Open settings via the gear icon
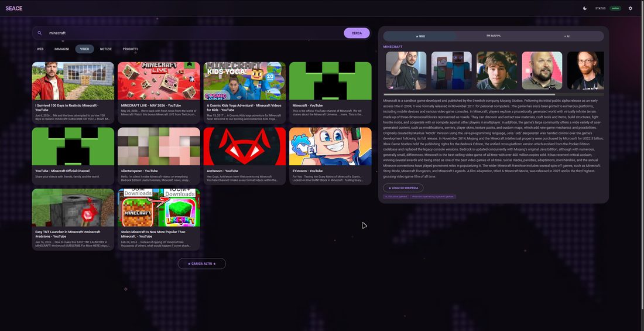 631,8
